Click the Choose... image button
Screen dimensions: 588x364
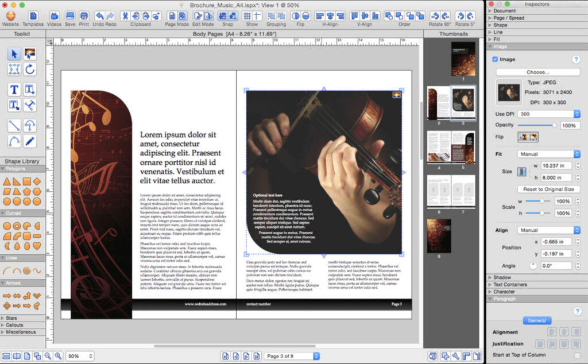537,72
